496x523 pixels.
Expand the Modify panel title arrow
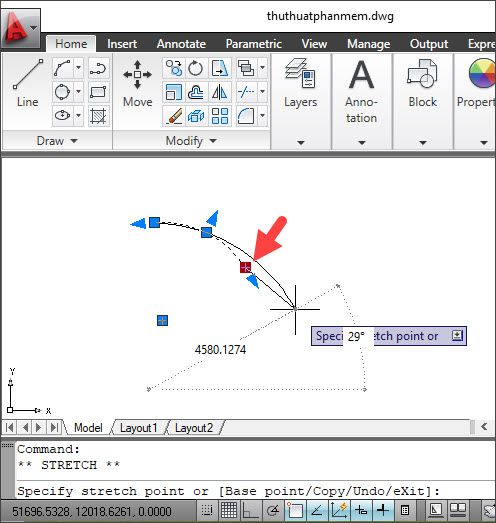coord(213,141)
